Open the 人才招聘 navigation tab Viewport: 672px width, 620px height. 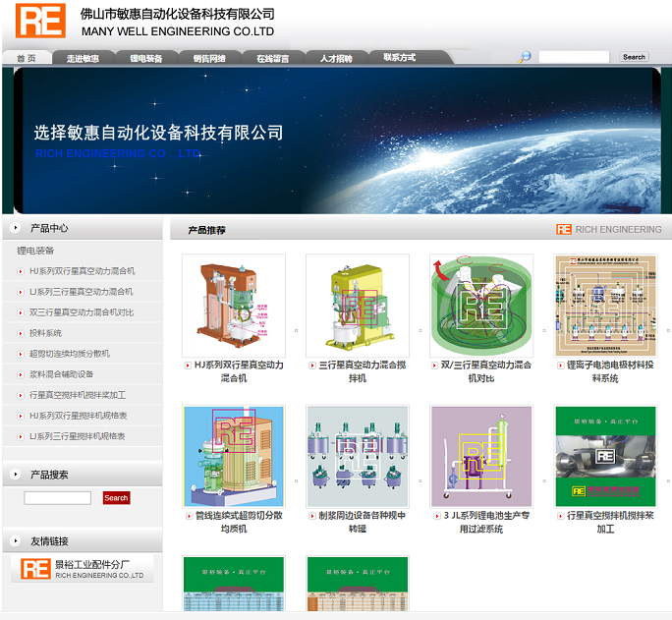[x=336, y=58]
